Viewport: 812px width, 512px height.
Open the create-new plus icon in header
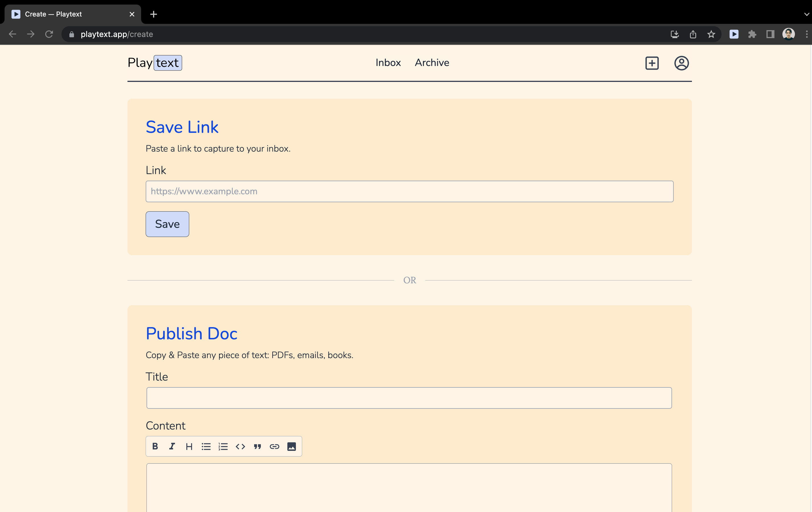click(652, 63)
